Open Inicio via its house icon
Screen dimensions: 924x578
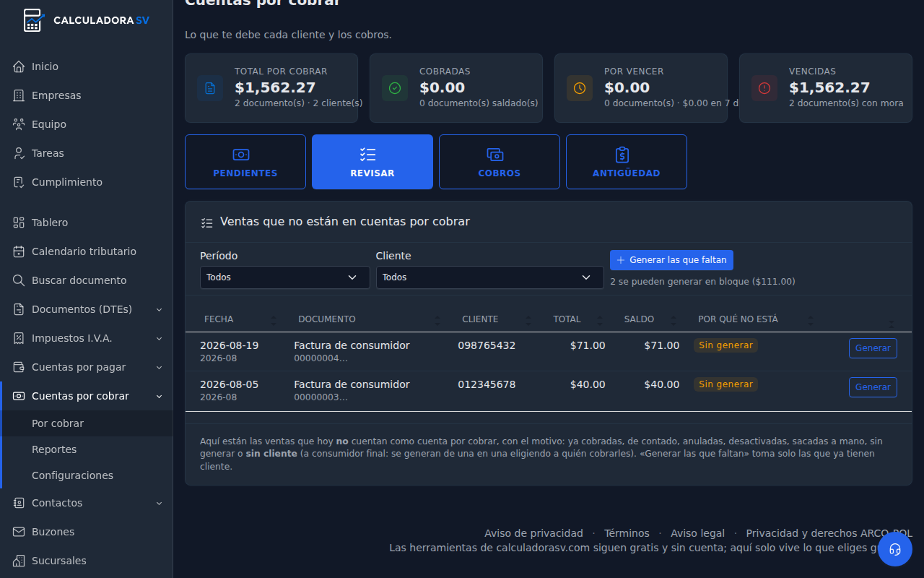click(x=19, y=66)
